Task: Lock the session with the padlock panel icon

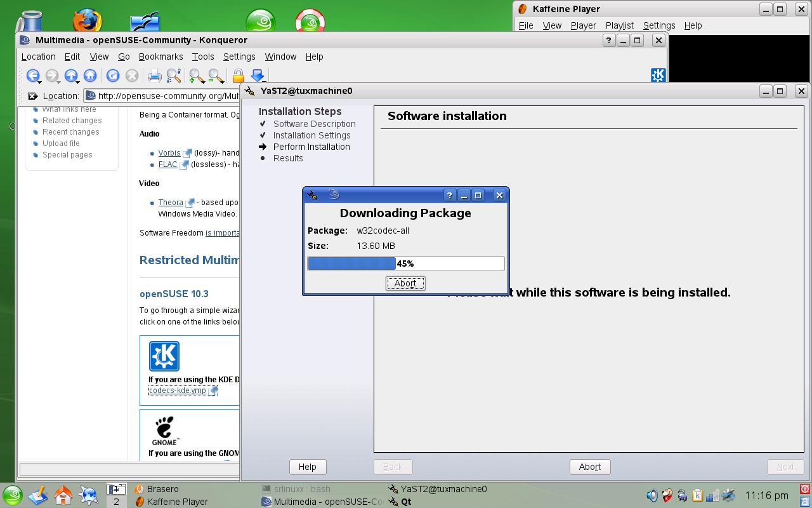Action: [805, 501]
